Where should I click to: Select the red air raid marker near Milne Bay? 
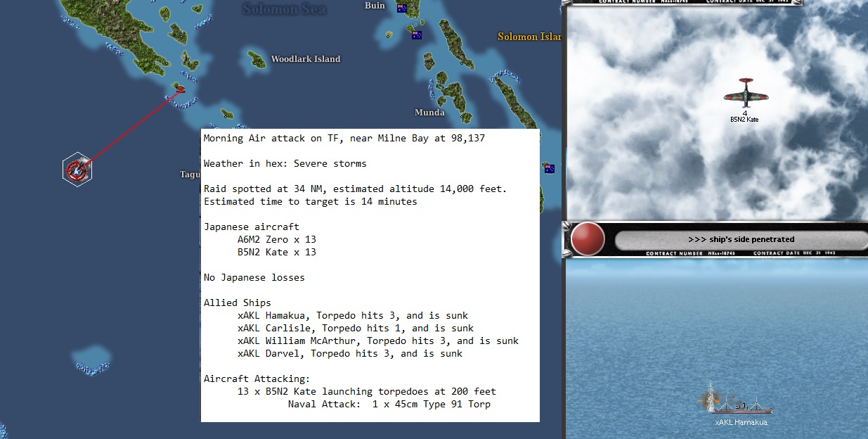pos(180,89)
